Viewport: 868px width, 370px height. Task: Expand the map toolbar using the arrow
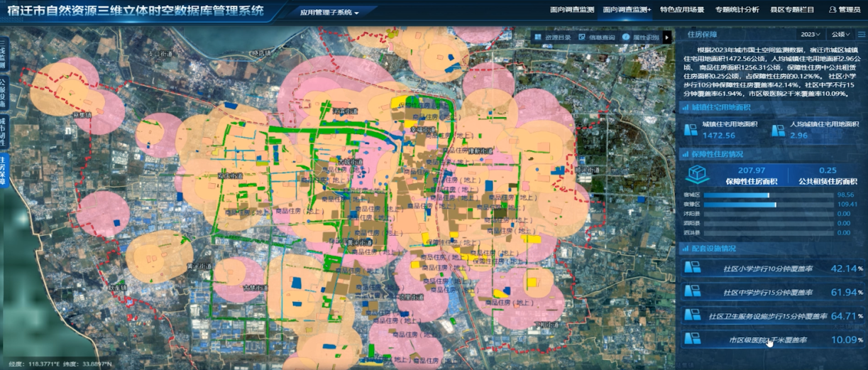(666, 37)
